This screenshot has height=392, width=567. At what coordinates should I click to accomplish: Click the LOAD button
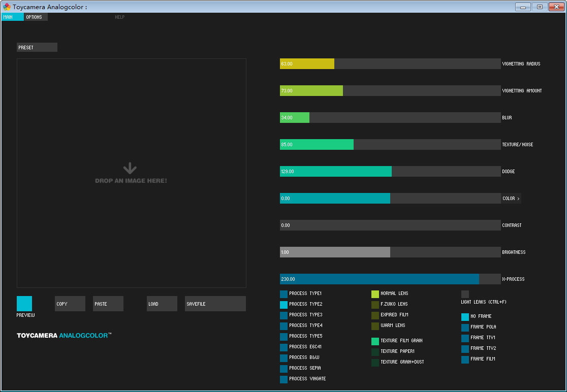coord(162,304)
